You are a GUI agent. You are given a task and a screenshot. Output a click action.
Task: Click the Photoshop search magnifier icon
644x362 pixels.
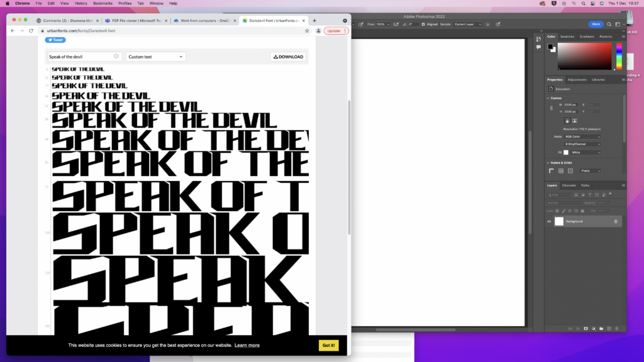[x=609, y=25]
